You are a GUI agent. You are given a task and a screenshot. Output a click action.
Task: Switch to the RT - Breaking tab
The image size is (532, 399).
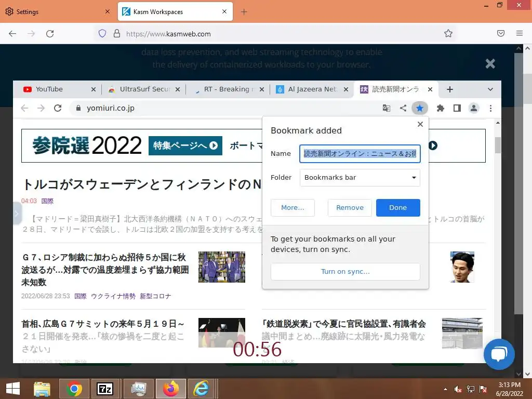pos(227,89)
